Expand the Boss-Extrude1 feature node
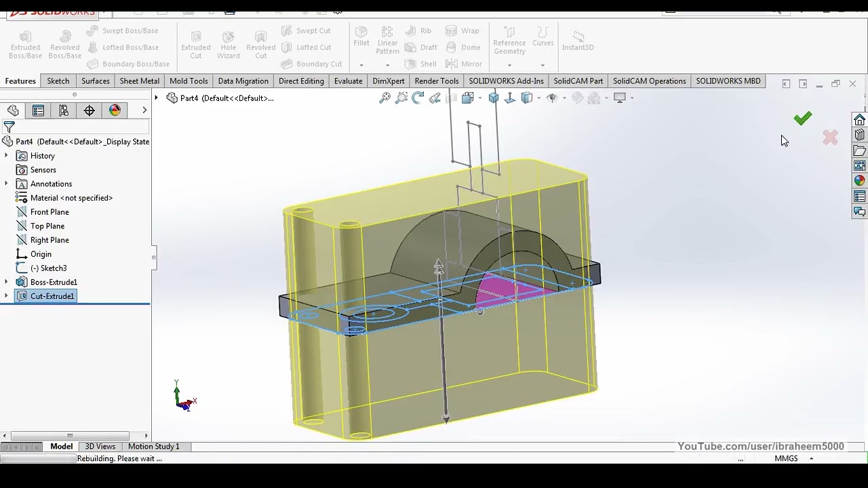Viewport: 868px width, 488px height. (7, 282)
